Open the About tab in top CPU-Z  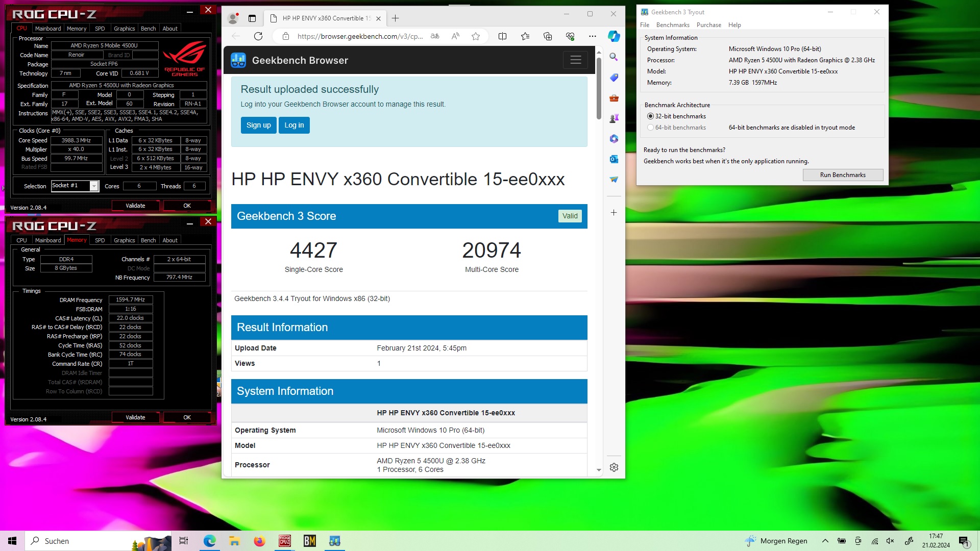pyautogui.click(x=170, y=29)
